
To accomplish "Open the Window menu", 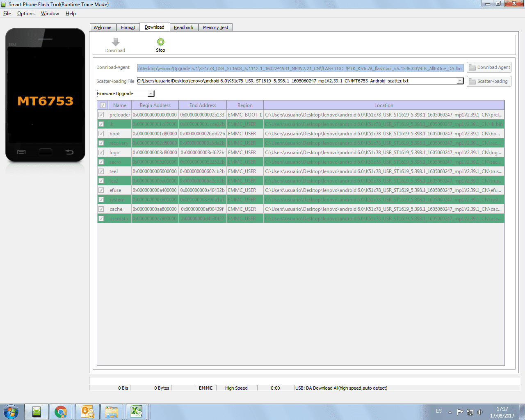I will (x=50, y=14).
